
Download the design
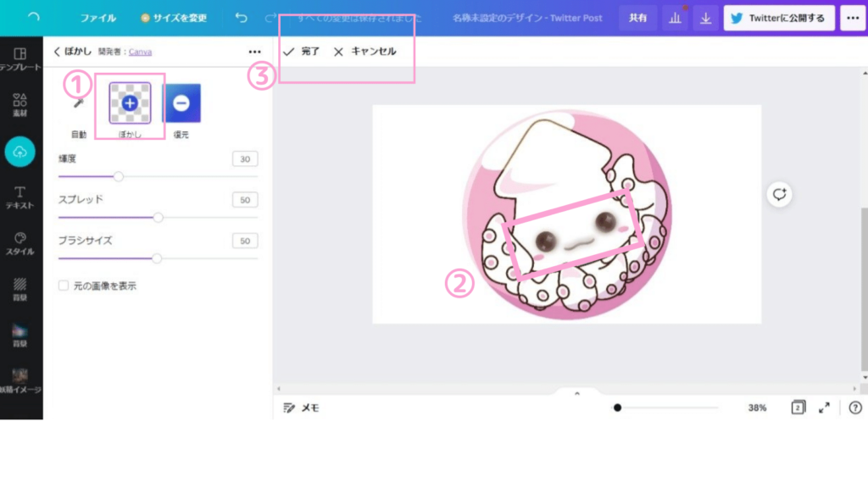pos(705,18)
